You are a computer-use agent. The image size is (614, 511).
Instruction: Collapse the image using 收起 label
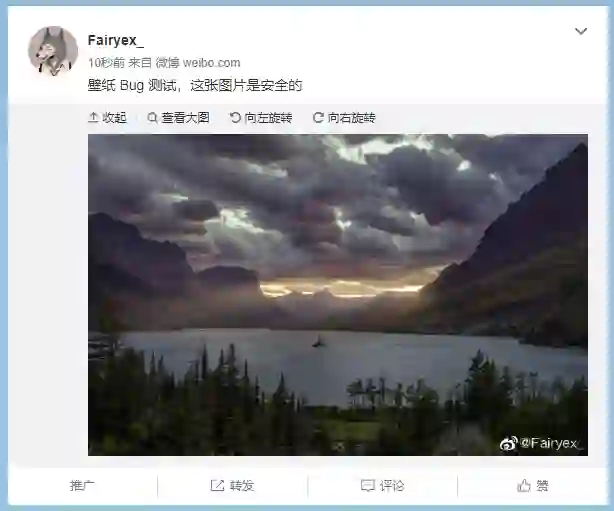pyautogui.click(x=114, y=117)
